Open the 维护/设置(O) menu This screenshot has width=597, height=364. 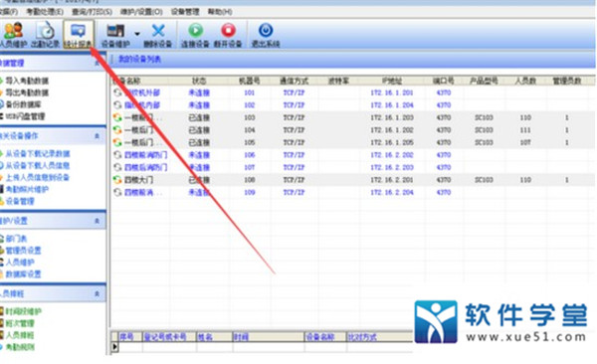coord(141,12)
